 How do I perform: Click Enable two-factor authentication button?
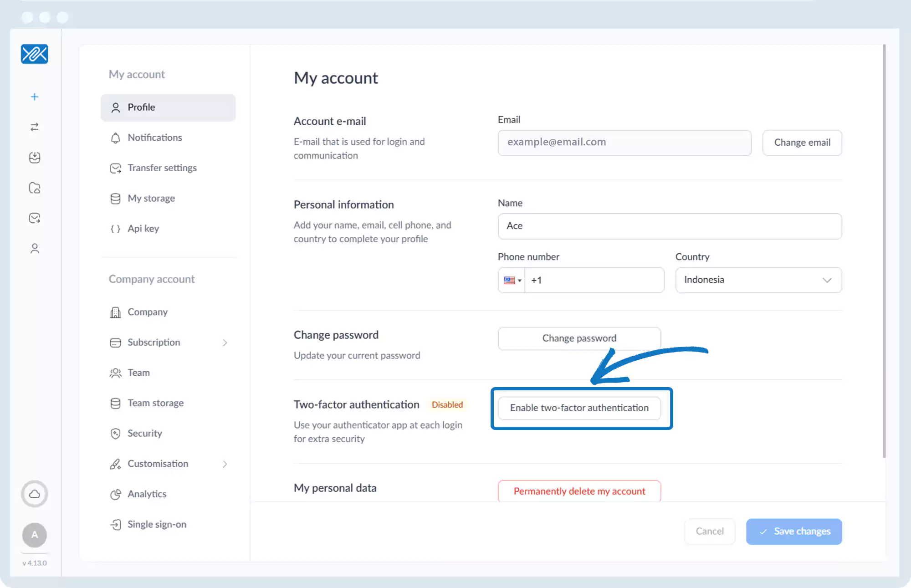pyautogui.click(x=579, y=408)
